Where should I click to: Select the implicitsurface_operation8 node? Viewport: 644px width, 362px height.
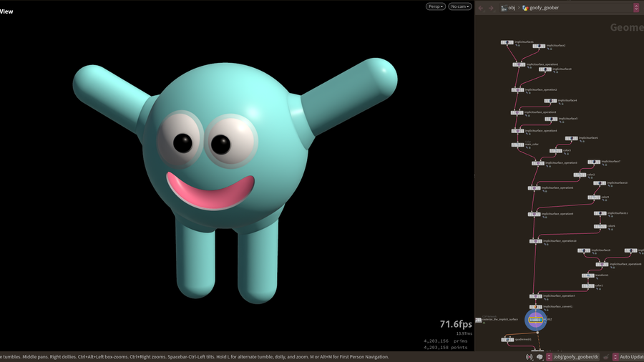(602, 264)
